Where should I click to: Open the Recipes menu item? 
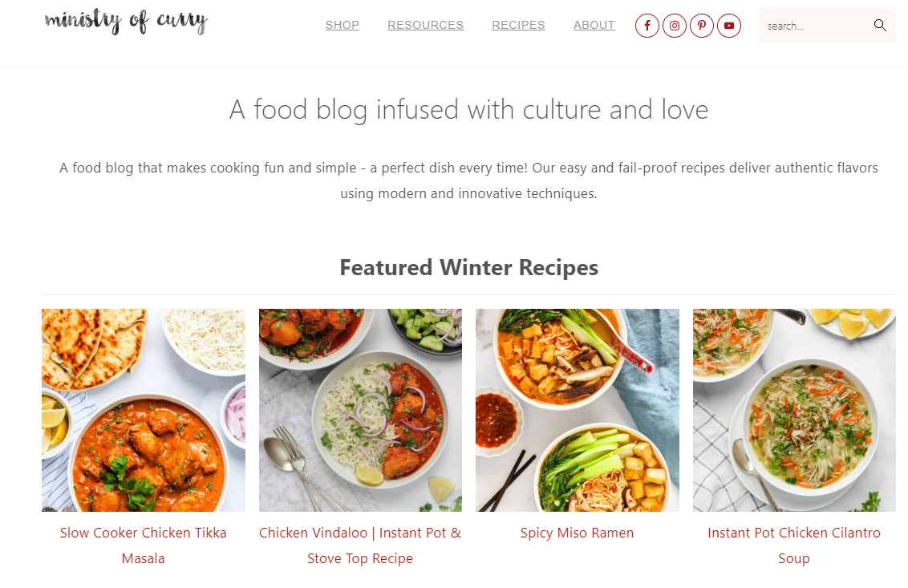518,25
